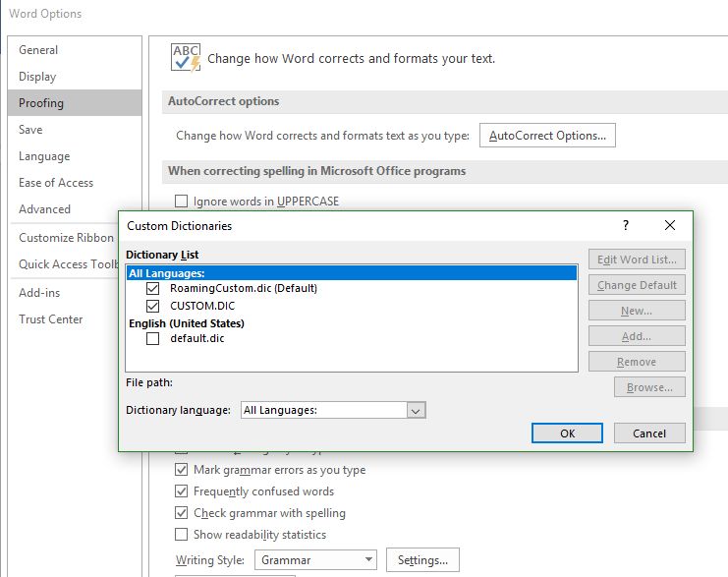Click the Browse button
This screenshot has width=728, height=577.
tap(649, 387)
